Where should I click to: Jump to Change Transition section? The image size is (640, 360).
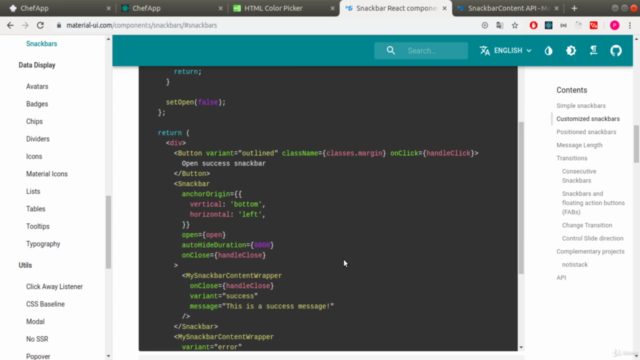(x=587, y=225)
